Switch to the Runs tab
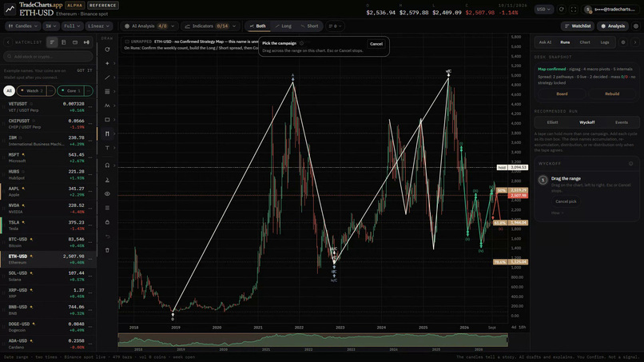Image resolution: width=644 pixels, height=362 pixels. tap(565, 42)
